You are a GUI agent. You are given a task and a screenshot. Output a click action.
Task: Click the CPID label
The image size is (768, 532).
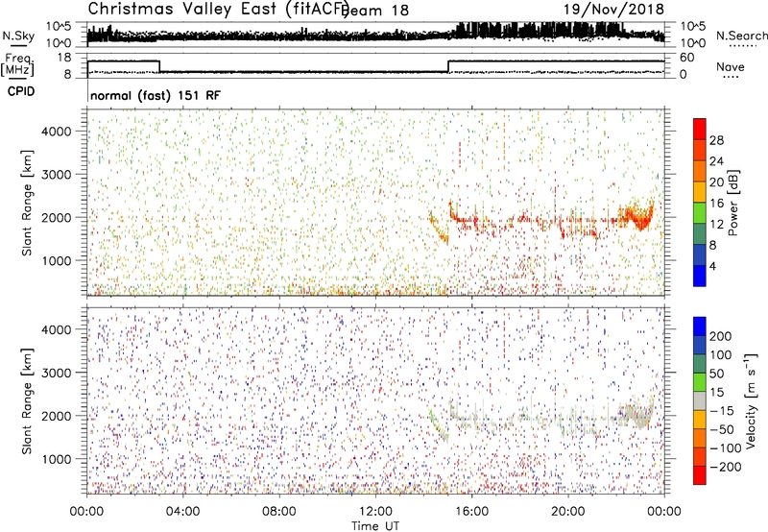tap(21, 91)
